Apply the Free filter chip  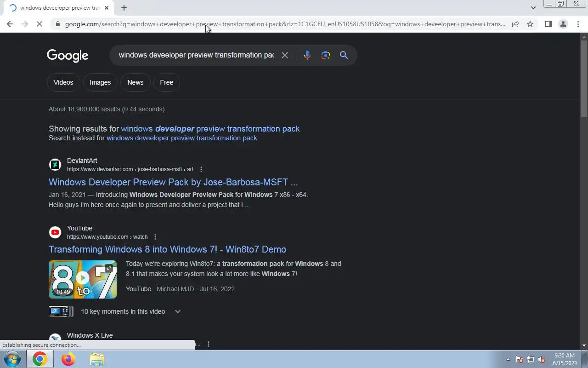coord(167,82)
